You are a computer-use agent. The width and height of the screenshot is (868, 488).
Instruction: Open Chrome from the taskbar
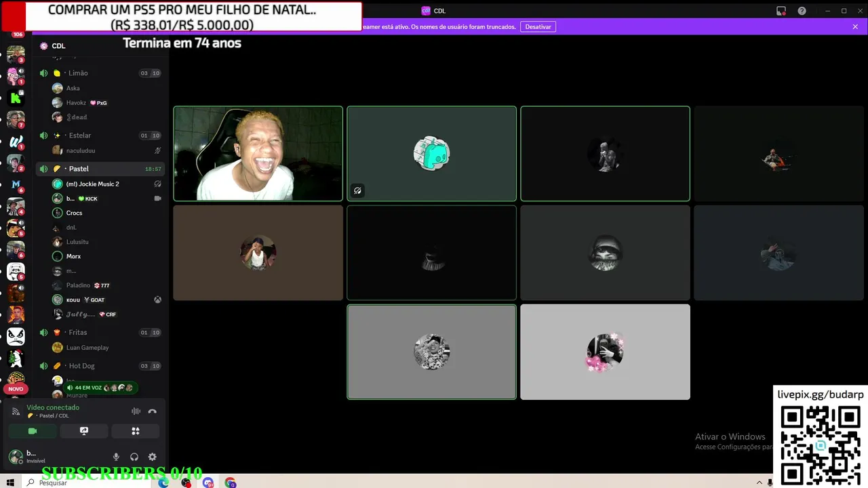click(231, 483)
